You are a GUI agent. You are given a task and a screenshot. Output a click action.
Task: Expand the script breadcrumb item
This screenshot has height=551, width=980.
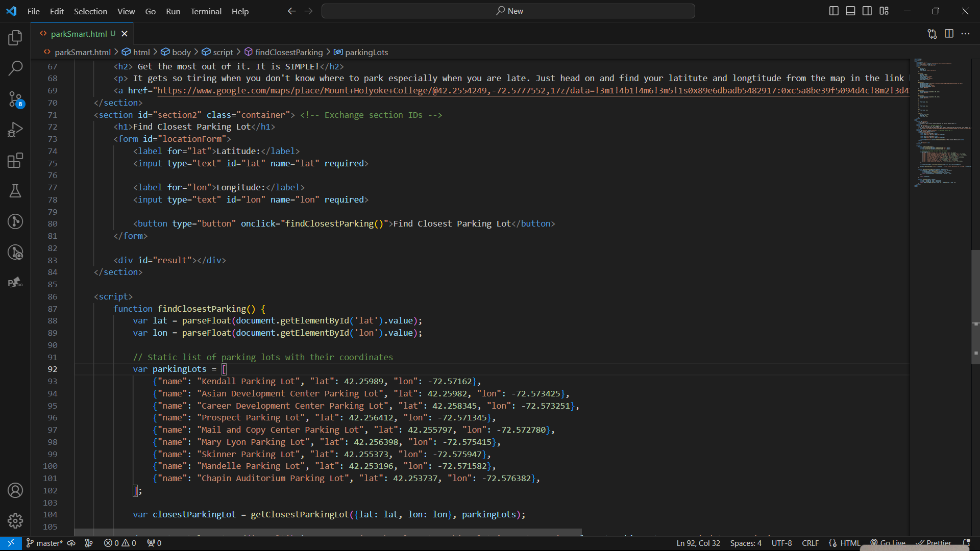[x=223, y=52]
